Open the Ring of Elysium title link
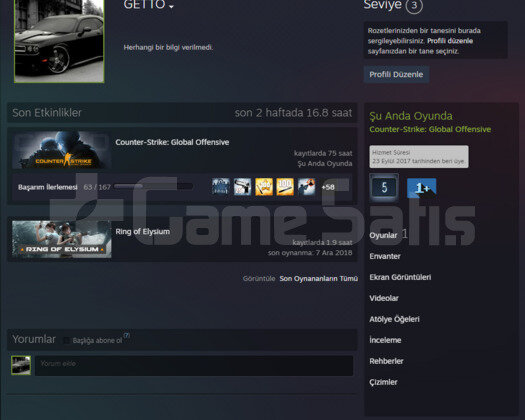The image size is (525, 420). 143,231
